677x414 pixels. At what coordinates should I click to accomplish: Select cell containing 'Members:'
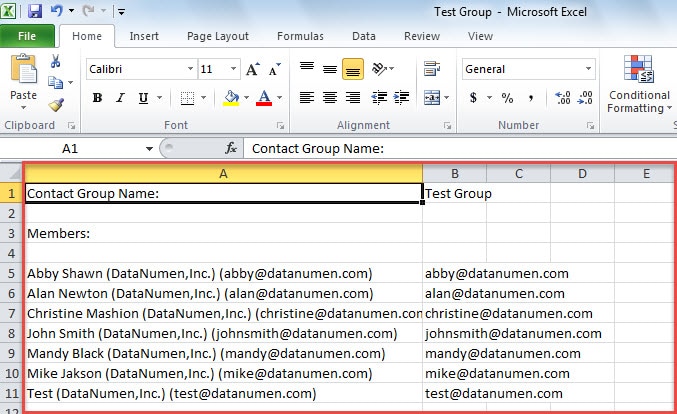(x=224, y=234)
